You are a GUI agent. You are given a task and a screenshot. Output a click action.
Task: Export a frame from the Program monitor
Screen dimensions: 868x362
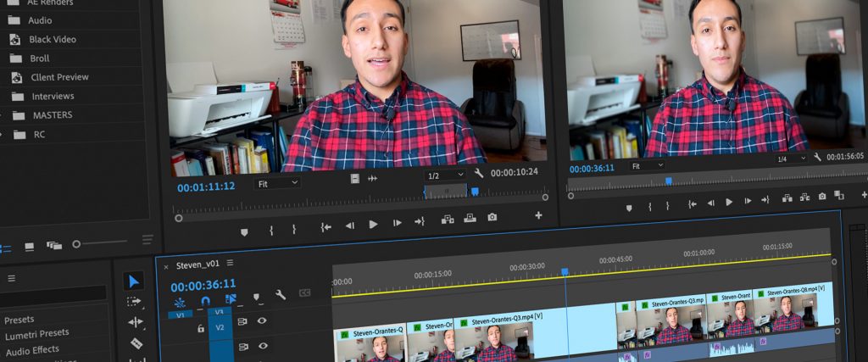pos(822,196)
